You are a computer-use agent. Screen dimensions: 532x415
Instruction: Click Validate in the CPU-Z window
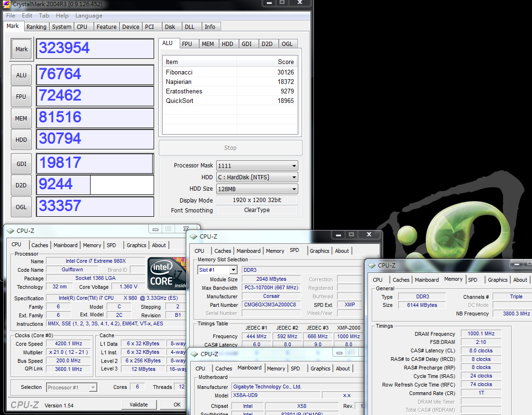[138, 405]
